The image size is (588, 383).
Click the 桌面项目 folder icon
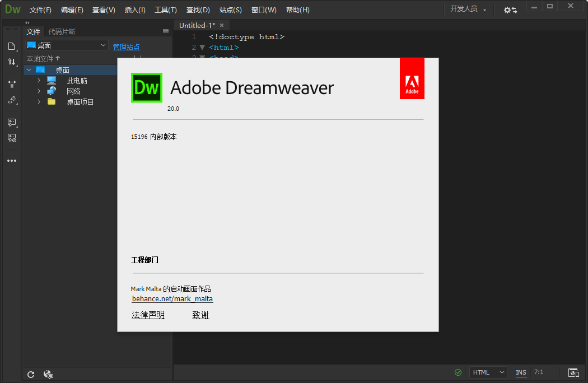(x=52, y=102)
